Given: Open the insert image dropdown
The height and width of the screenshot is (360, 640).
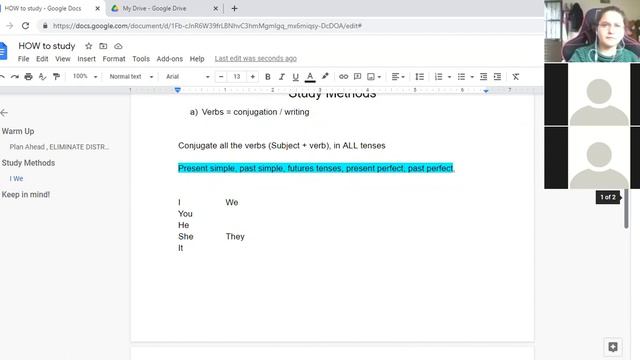Looking at the screenshot, I should (x=374, y=77).
